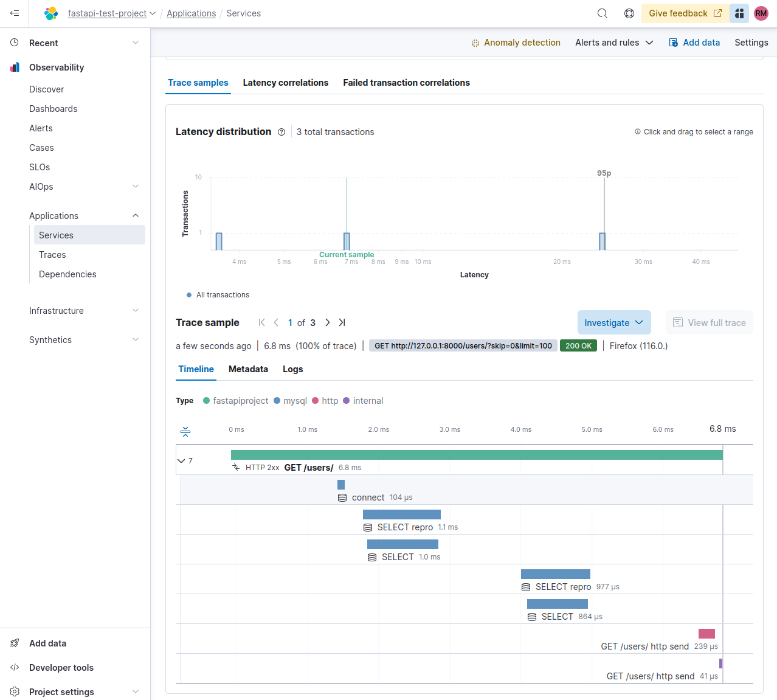Viewport: 777px width, 700px height.
Task: Expand the Alerts and rules menu
Action: coord(614,43)
